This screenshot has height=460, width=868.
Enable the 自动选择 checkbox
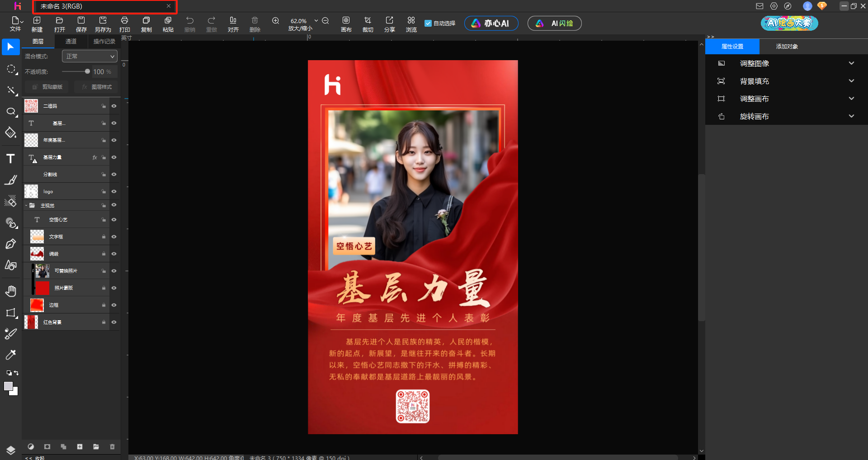(428, 23)
